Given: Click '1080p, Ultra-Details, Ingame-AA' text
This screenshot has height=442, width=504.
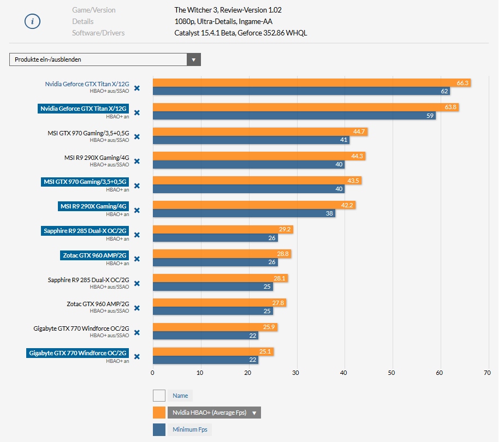Looking at the screenshot, I should [223, 21].
